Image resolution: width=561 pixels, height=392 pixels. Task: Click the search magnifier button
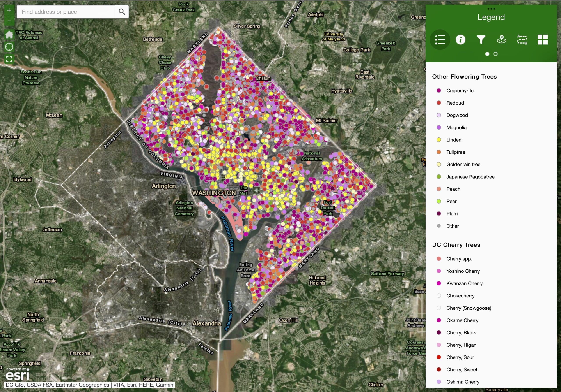(122, 12)
